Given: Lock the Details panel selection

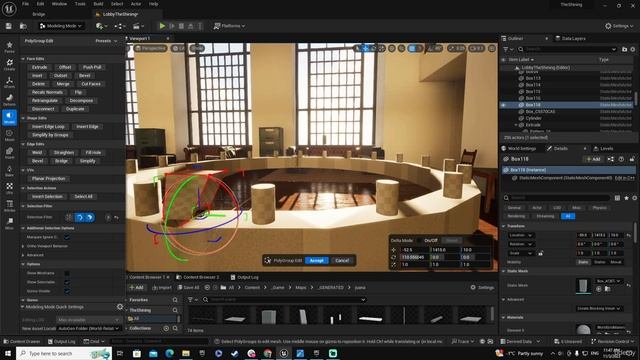Looking at the screenshot, I should coord(631,159).
